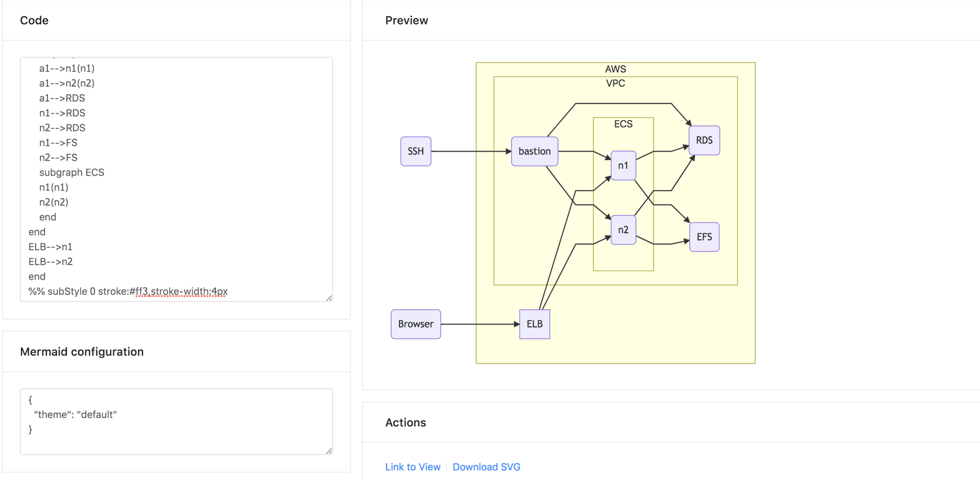Click the Download SVG link
Viewport: 980px width, 479px height.
[486, 467]
